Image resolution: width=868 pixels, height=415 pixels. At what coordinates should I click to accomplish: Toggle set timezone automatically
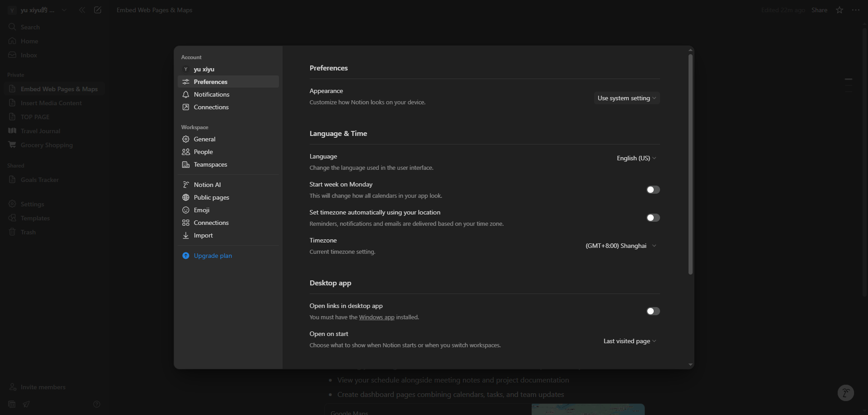(653, 218)
